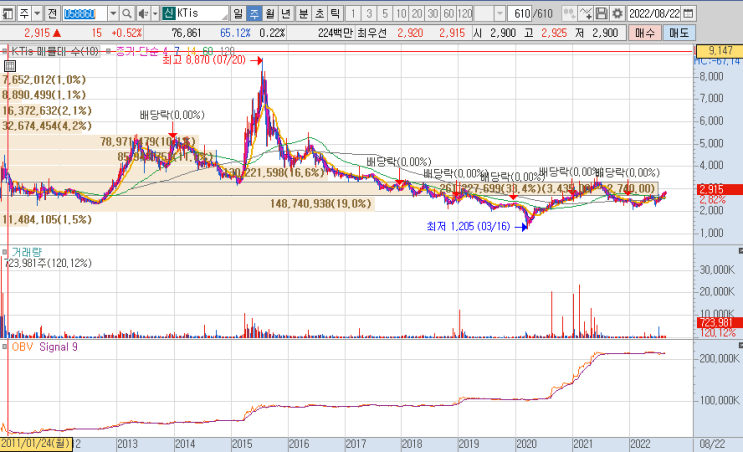Click the 주 market type box

24,13
